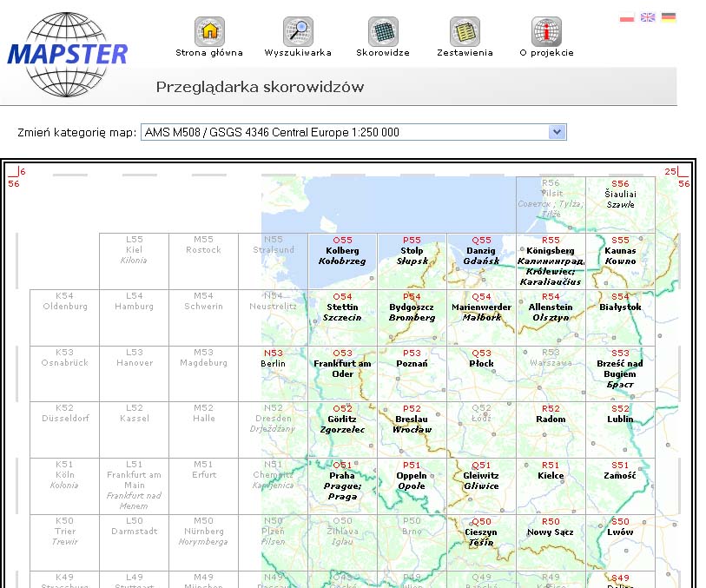Image resolution: width=706 pixels, height=588 pixels.
Task: Click the Mapster globe logo
Action: [68, 54]
